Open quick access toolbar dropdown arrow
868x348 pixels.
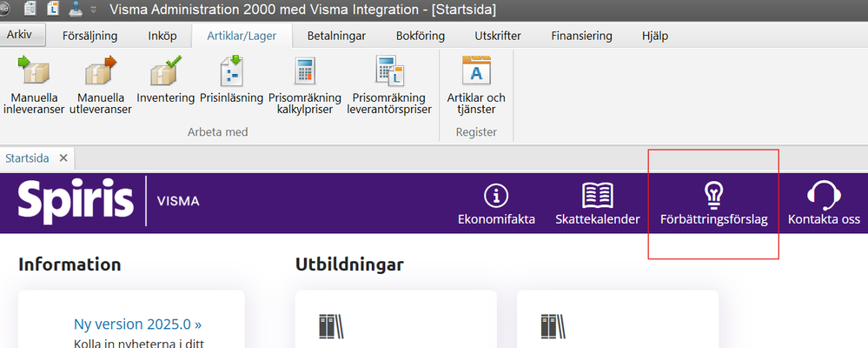tap(93, 10)
